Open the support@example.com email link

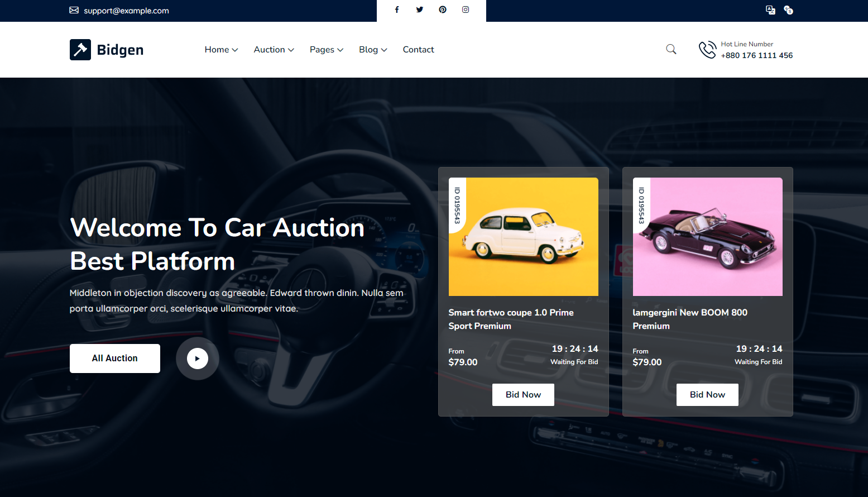point(126,10)
